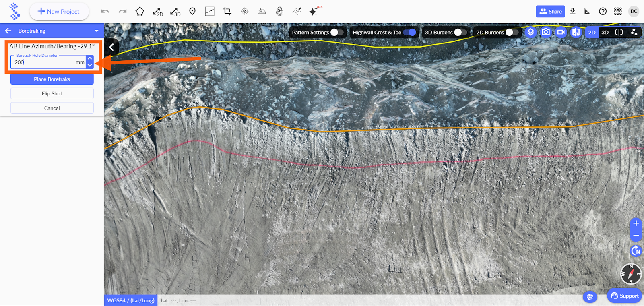Select the crop tool

tap(227, 12)
